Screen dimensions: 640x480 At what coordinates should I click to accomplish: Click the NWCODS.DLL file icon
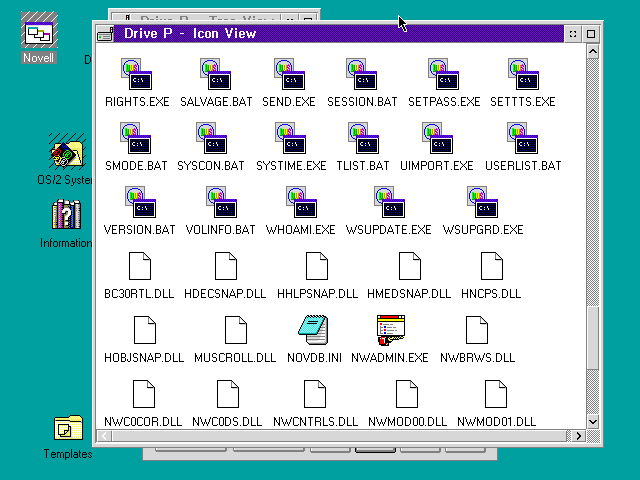pos(228,394)
